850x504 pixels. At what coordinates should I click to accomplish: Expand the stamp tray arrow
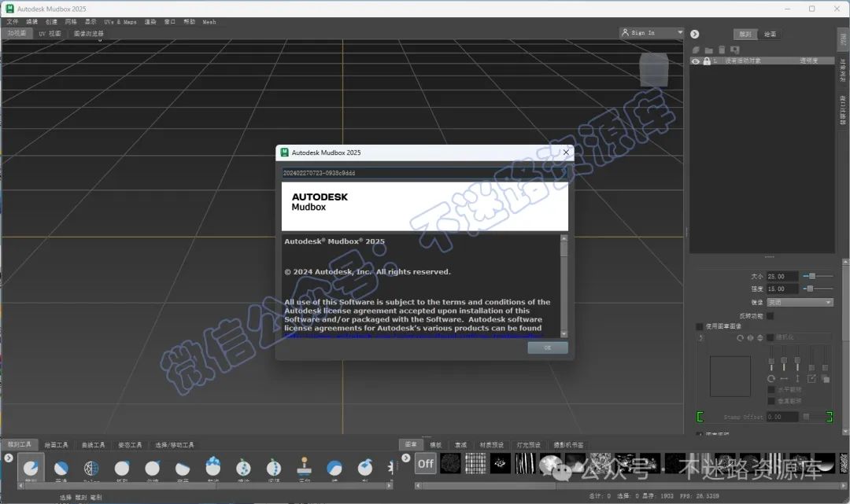[406, 458]
